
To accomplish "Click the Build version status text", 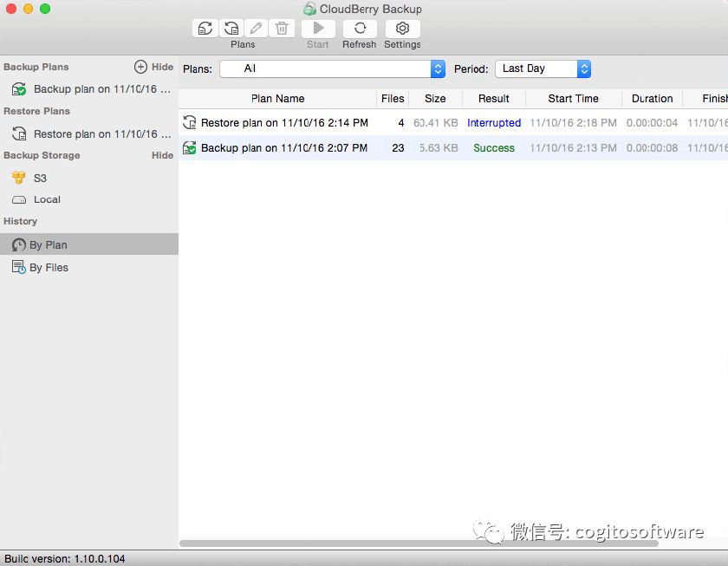I will click(x=64, y=558).
